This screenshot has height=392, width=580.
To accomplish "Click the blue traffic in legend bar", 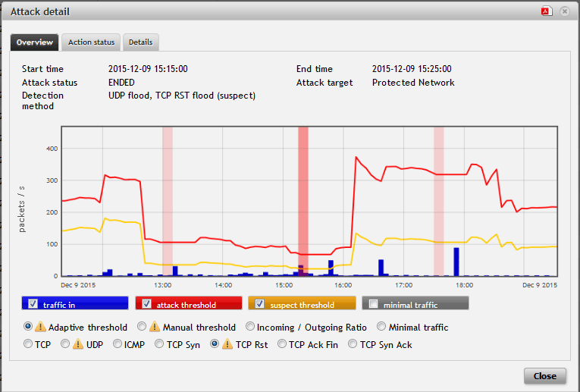I will [75, 303].
